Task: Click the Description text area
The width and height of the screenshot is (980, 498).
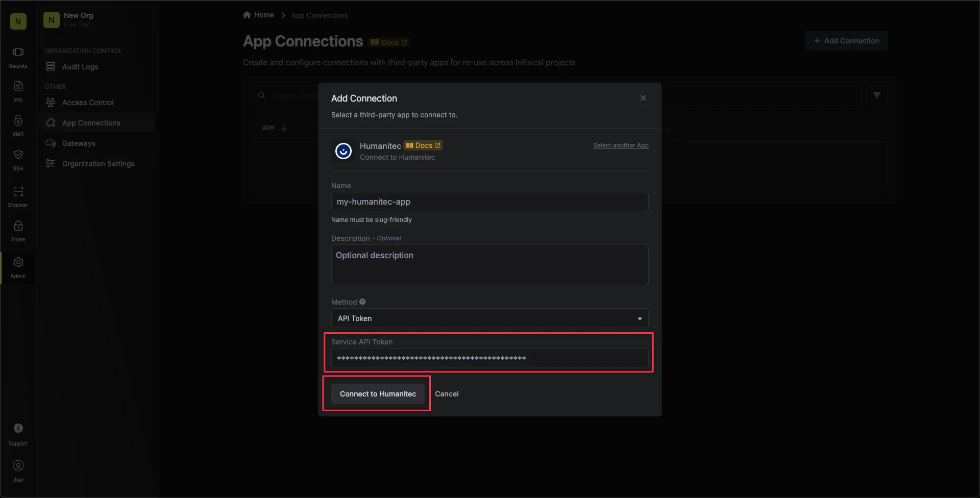Action: coord(489,265)
